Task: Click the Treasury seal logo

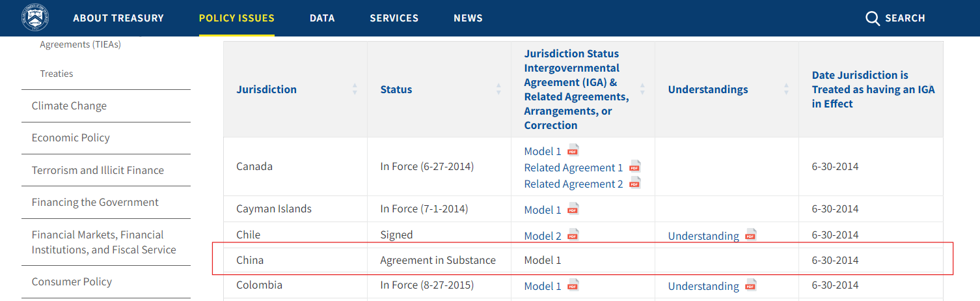Action: point(35,18)
